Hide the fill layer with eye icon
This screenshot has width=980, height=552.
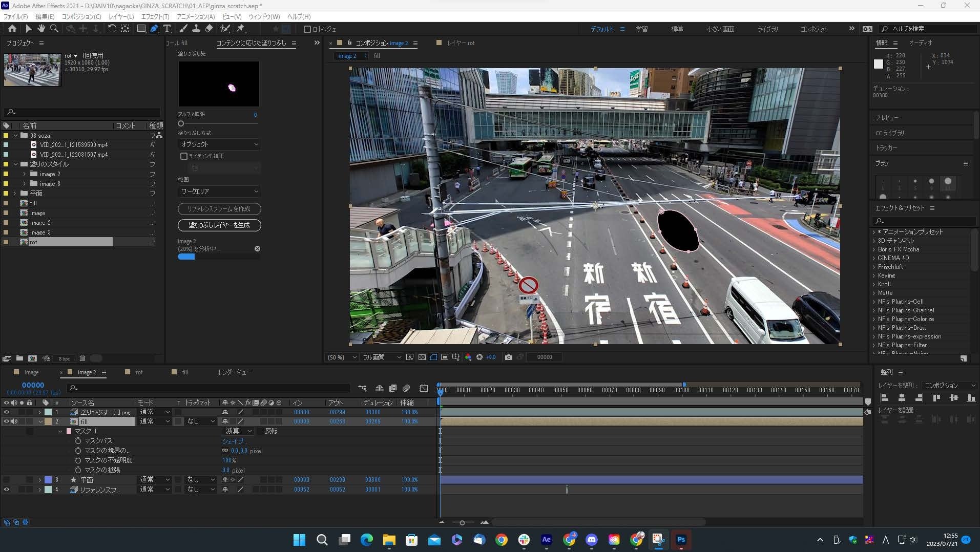point(6,421)
